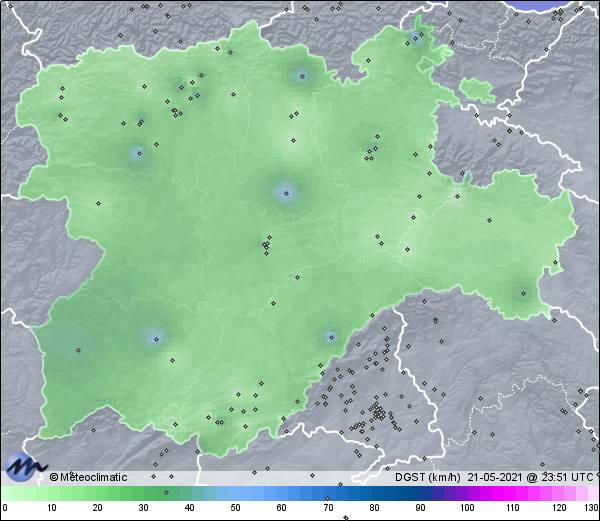The height and width of the screenshot is (521, 600).
Task: Click the 50 light blue legend mark
Action: coord(233,508)
